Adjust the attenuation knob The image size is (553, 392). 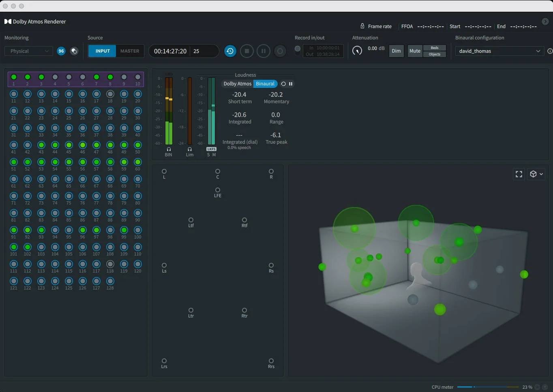[x=357, y=51]
